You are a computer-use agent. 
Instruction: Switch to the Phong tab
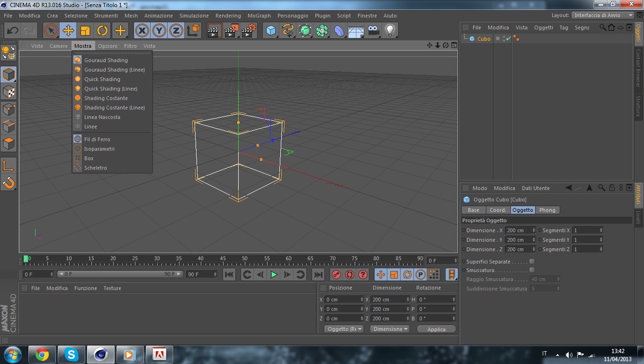(547, 210)
